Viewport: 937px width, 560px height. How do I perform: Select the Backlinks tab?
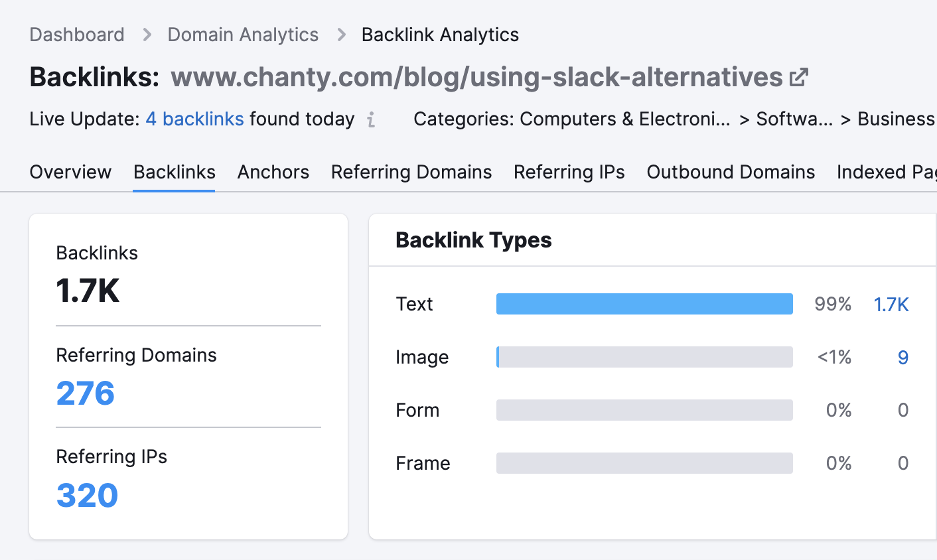[175, 172]
